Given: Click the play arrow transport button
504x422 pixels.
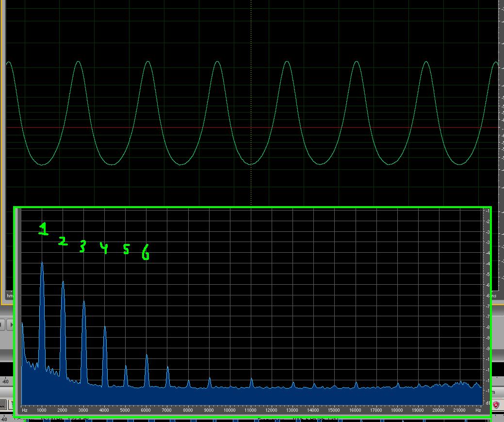Looking at the screenshot, I should click(x=10, y=325).
